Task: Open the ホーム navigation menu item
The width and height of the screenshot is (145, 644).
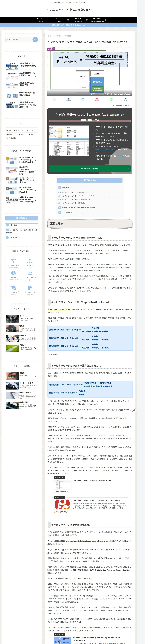Action: click(x=40, y=20)
